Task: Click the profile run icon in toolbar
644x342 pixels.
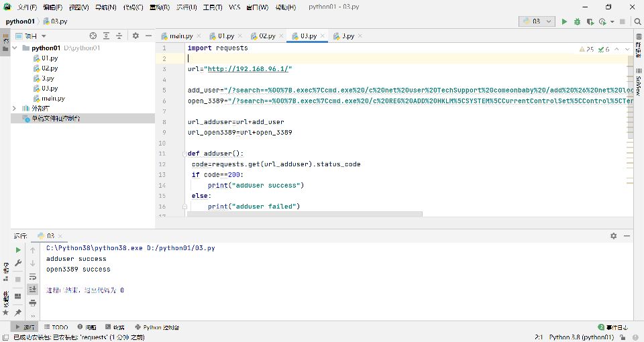Action: click(x=602, y=21)
